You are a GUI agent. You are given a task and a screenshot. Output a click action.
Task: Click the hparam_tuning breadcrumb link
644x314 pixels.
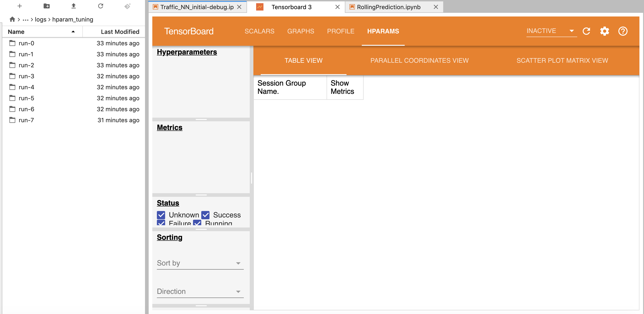[x=72, y=19]
